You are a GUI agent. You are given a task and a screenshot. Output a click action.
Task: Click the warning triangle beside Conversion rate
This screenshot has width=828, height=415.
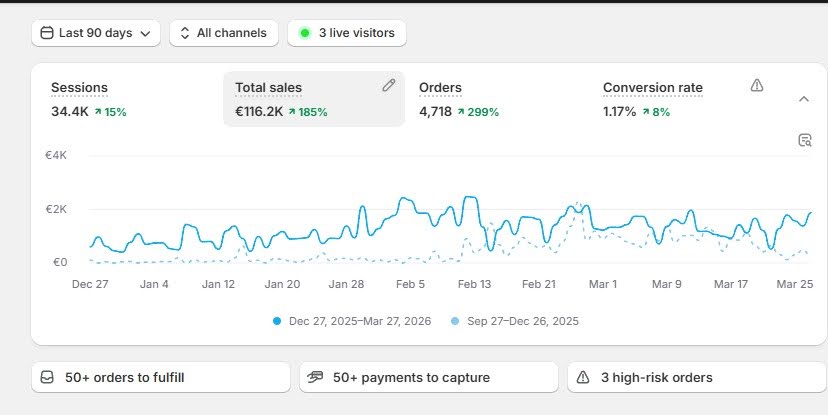tap(757, 86)
